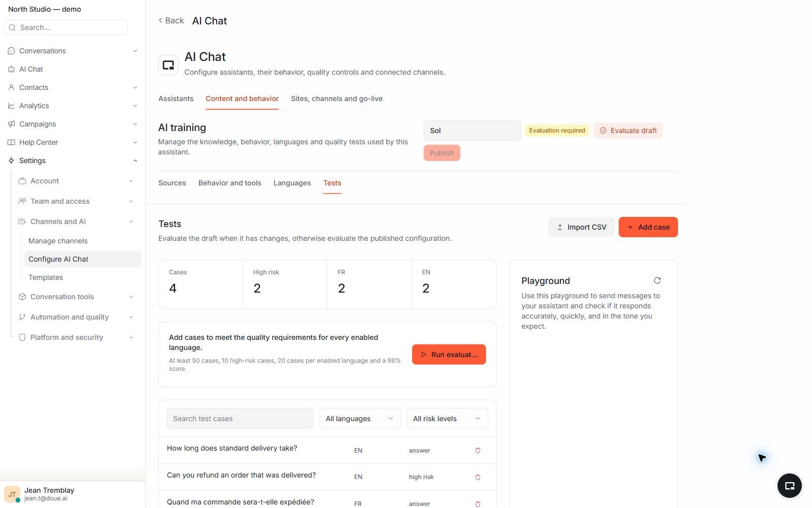Click the AI Chat header logo icon

[168, 65]
